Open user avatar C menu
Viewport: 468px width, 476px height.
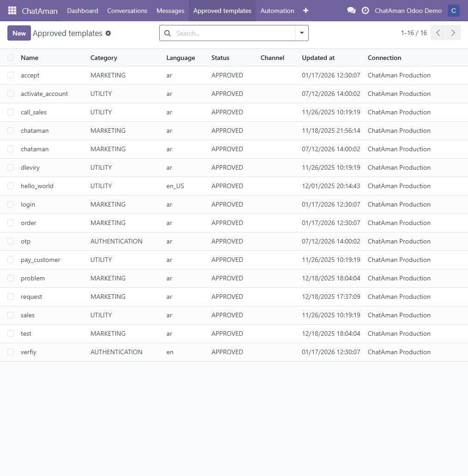pos(454,11)
